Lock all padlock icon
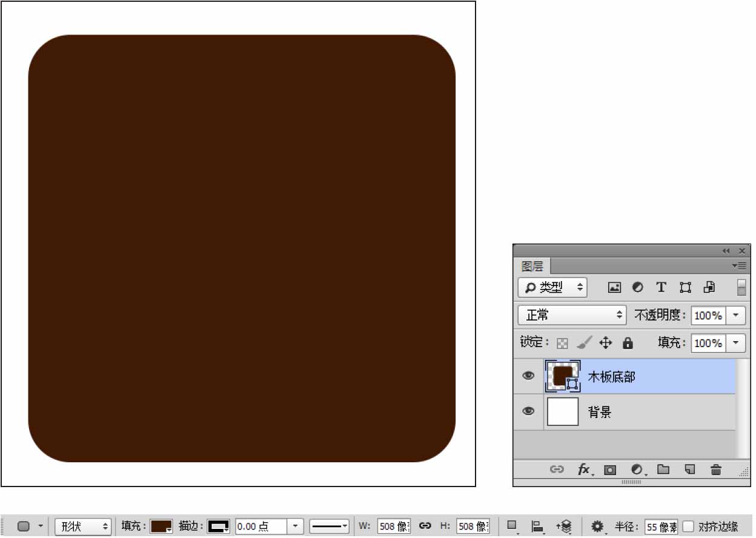This screenshot has width=756, height=538. (x=628, y=343)
